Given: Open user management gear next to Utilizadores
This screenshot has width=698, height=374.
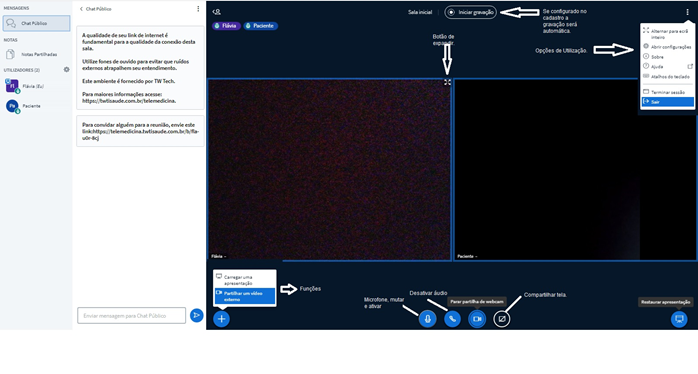Looking at the screenshot, I should (66, 69).
